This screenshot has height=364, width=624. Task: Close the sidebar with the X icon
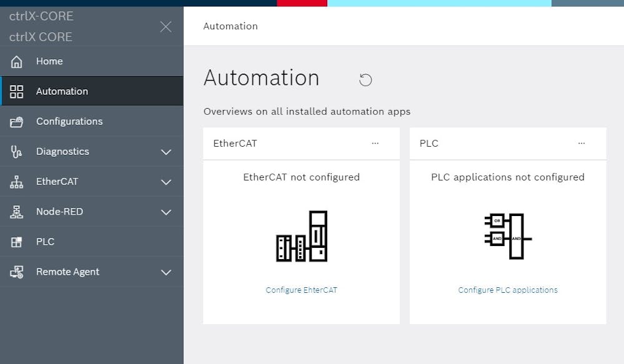166,27
